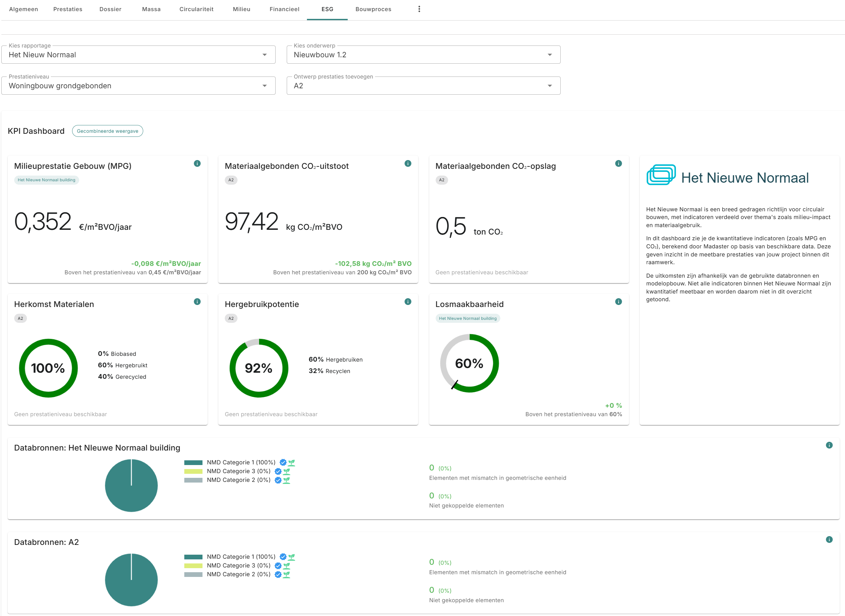Open the Kies onderwerp dropdown

tap(424, 55)
